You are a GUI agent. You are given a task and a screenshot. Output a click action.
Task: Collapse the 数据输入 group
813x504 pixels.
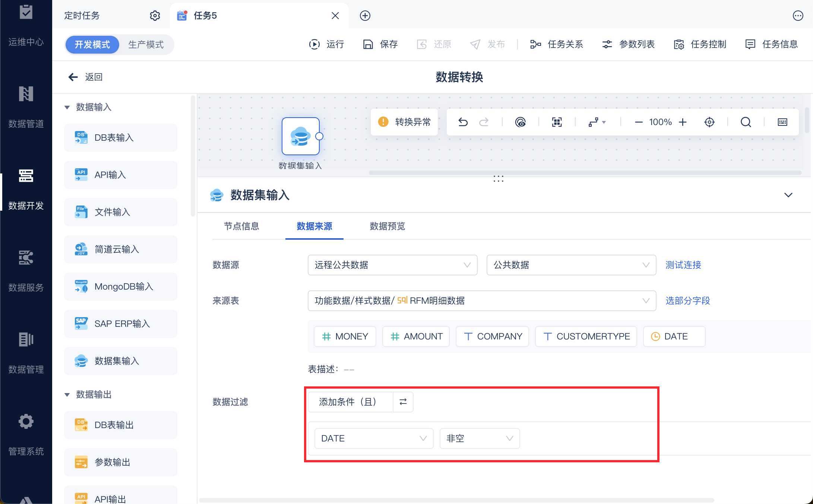click(67, 107)
